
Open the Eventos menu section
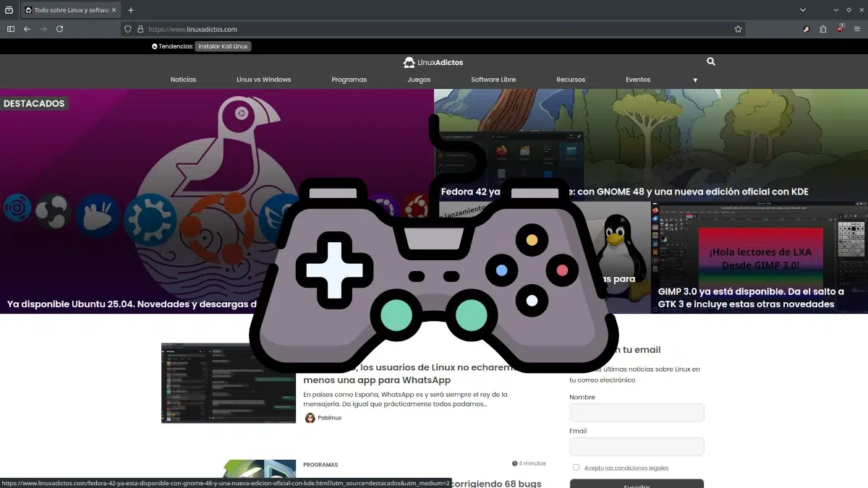pos(638,80)
